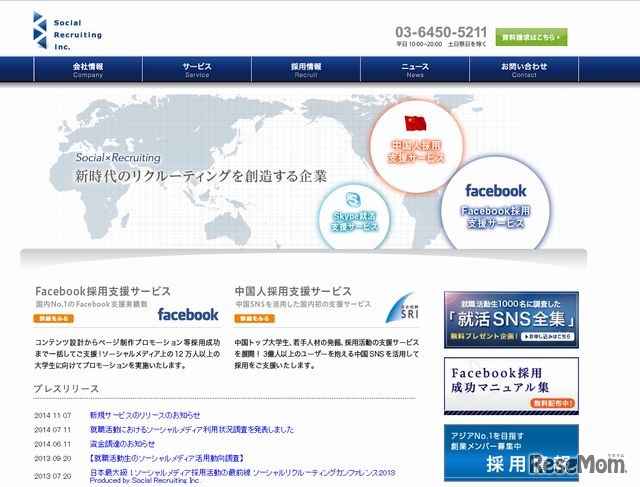Viewport: 640px width, 487px height.
Task: Click the date 2014 07 11
Action: pyautogui.click(x=53, y=430)
